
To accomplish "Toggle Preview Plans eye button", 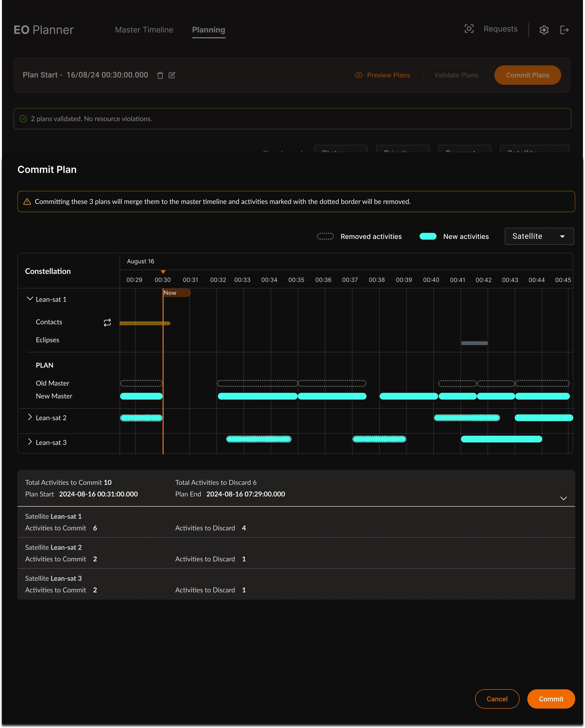I will pyautogui.click(x=382, y=75).
